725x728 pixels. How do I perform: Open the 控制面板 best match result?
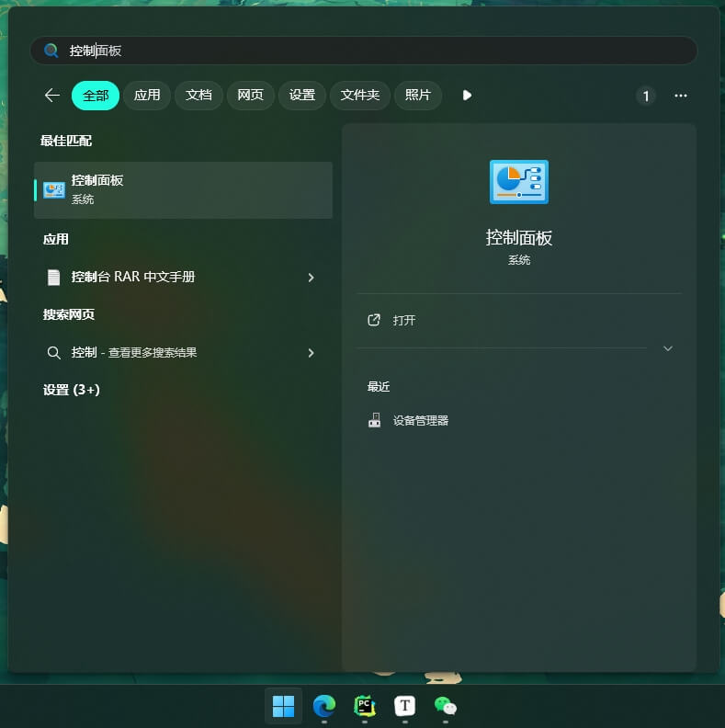point(184,190)
